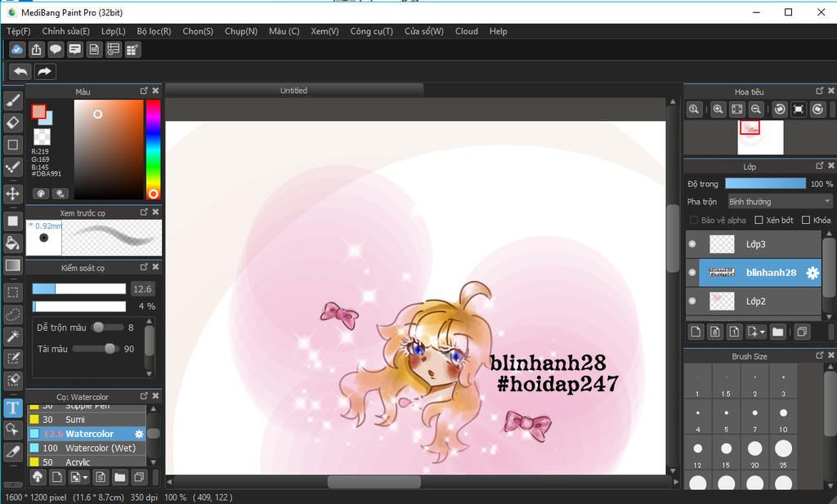Pop out the Brush Size panel

(x=819, y=355)
